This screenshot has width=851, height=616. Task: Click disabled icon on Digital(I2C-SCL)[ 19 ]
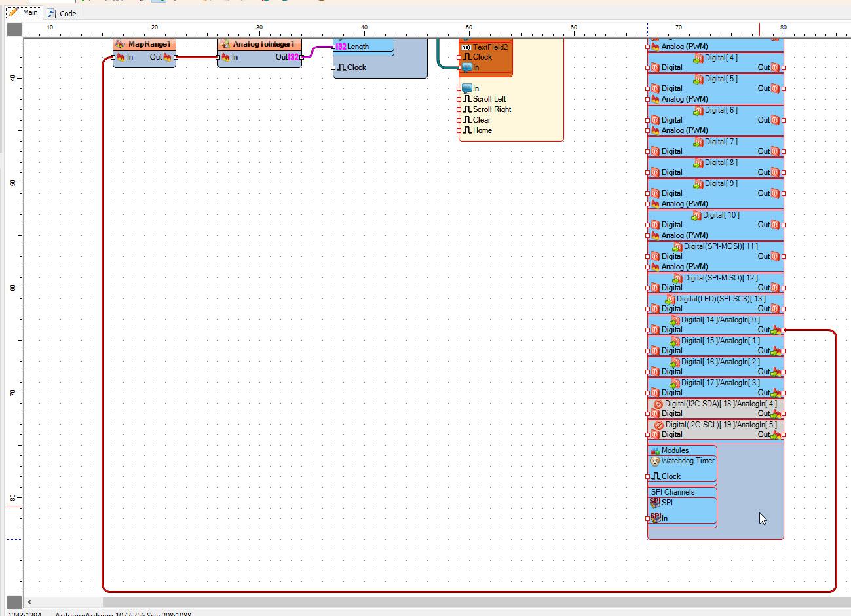[658, 425]
